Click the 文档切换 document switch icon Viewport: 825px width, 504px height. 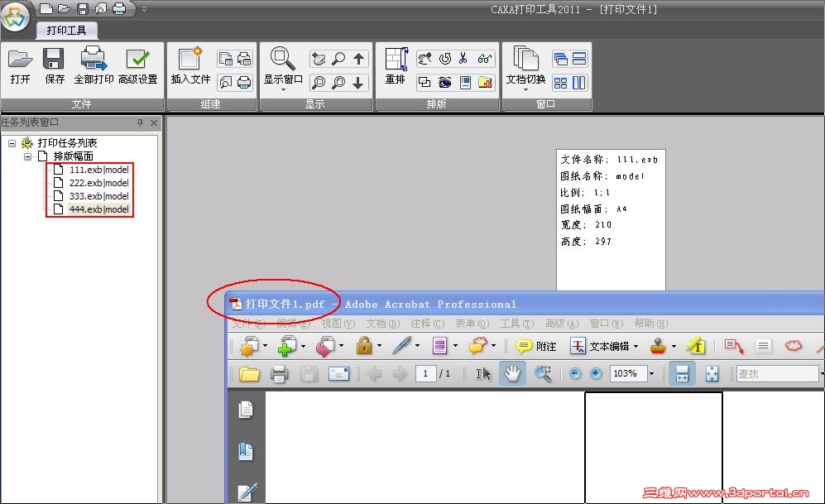[525, 58]
